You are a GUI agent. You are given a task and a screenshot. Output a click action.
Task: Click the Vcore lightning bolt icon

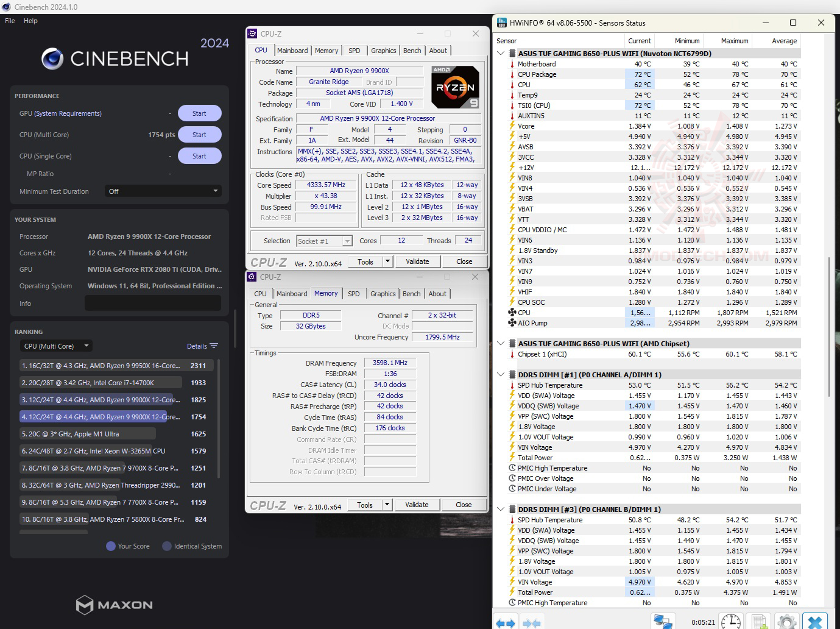click(512, 126)
